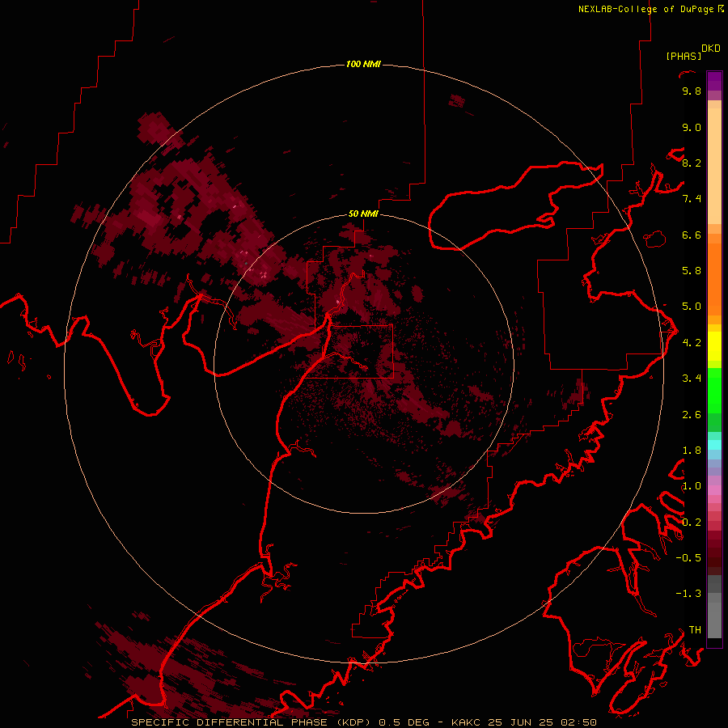Click the green segment of the color bar

tap(714, 390)
